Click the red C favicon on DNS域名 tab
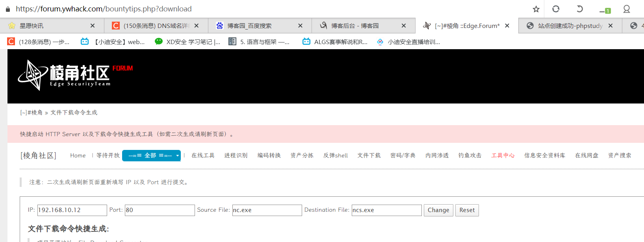The image size is (644, 242). [x=116, y=26]
